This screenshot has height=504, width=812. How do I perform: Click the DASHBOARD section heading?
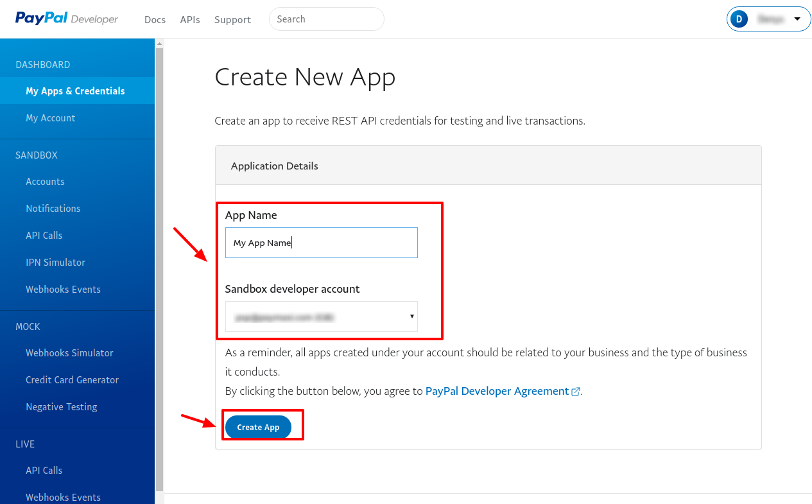point(43,64)
